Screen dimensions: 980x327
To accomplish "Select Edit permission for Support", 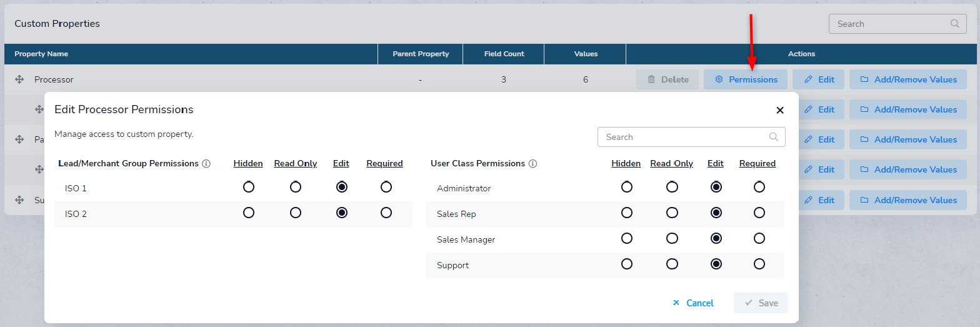I will pyautogui.click(x=716, y=264).
